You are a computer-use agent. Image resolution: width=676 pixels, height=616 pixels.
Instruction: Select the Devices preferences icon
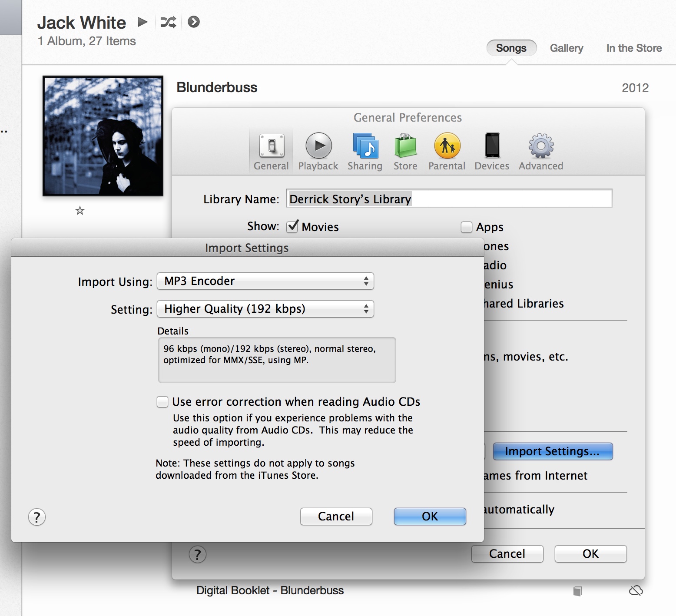coord(492,146)
